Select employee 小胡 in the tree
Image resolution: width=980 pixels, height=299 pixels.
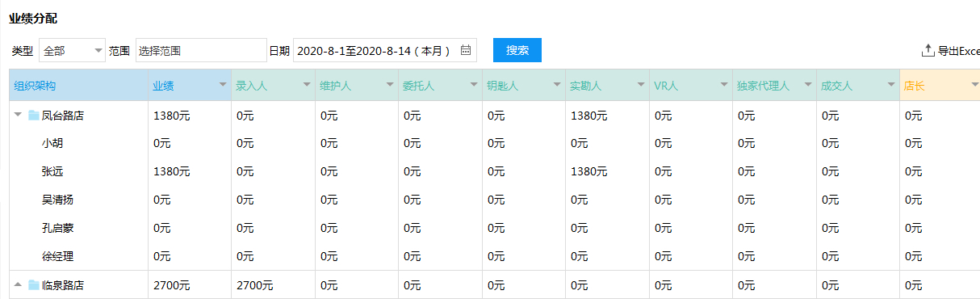pyautogui.click(x=52, y=144)
